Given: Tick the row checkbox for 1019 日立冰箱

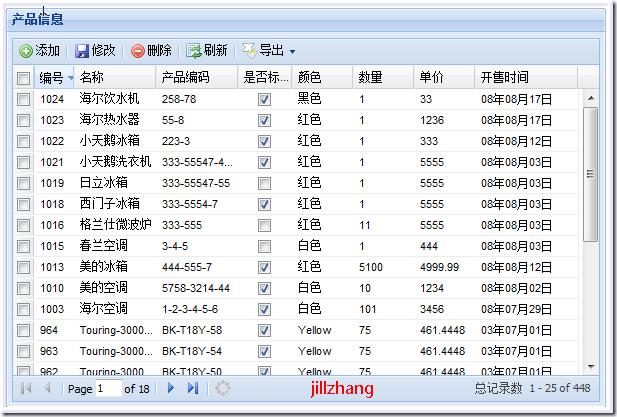Looking at the screenshot, I should 23,183.
